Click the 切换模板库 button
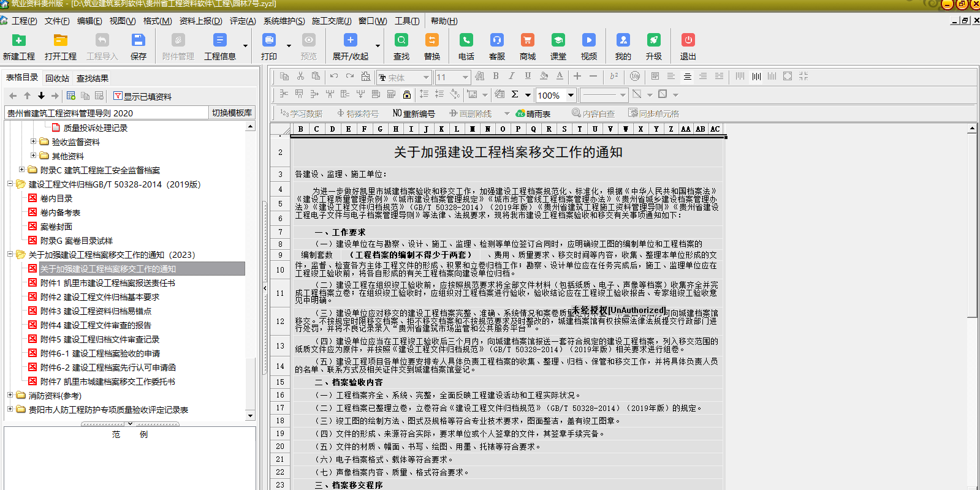 point(232,113)
